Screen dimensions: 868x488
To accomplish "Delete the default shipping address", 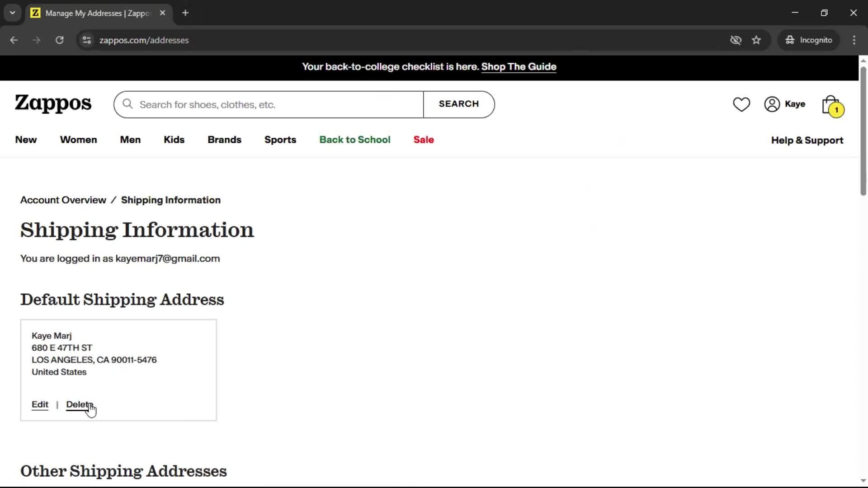I will (80, 404).
